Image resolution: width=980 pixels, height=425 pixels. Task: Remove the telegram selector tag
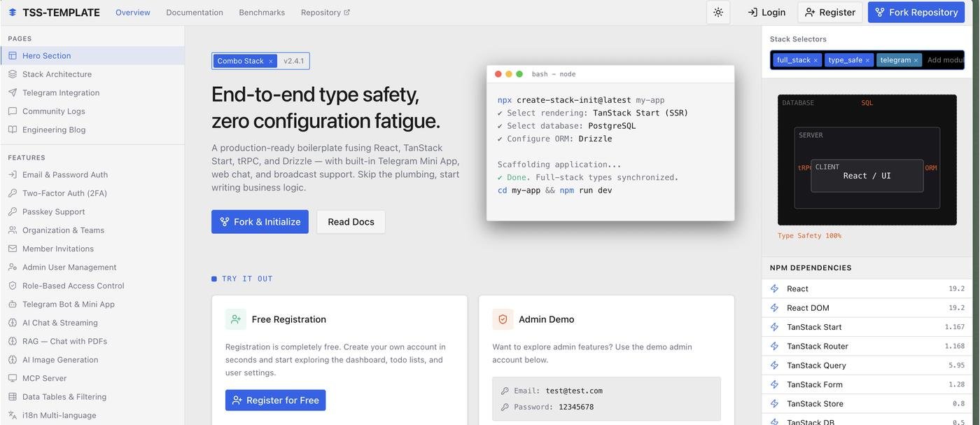pos(916,60)
